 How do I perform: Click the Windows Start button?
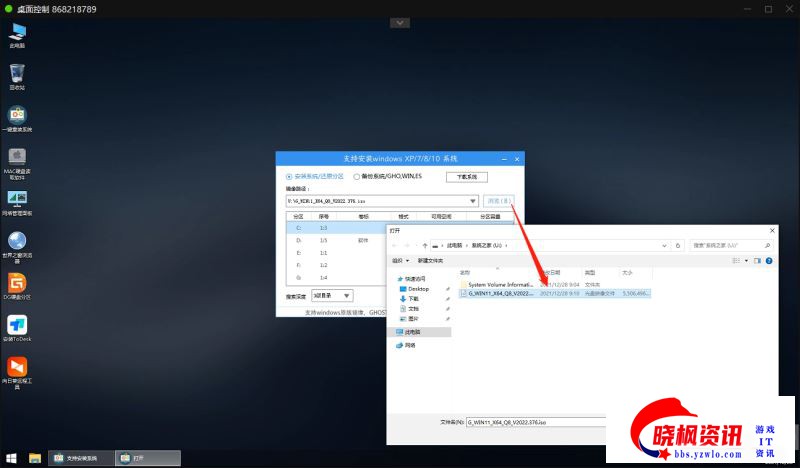click(11, 458)
